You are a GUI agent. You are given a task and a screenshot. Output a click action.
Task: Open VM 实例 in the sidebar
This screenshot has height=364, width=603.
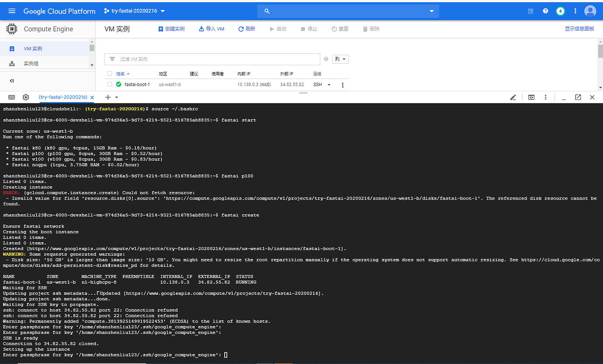pos(33,48)
